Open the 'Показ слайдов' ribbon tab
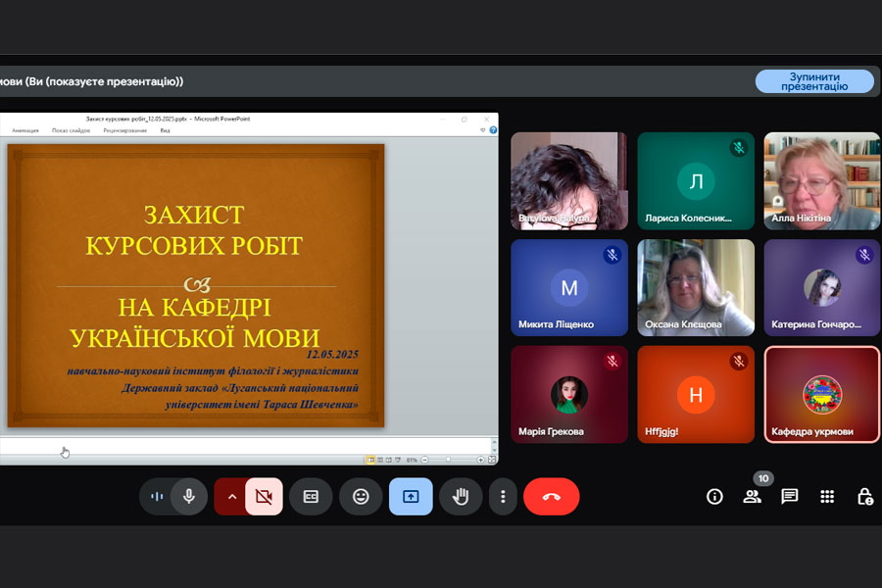 72,130
